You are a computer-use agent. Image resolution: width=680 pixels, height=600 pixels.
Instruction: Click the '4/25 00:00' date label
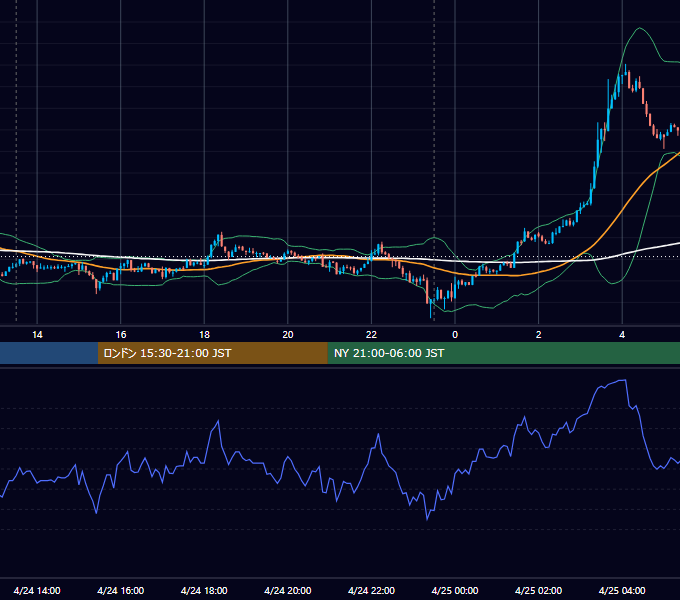455,590
